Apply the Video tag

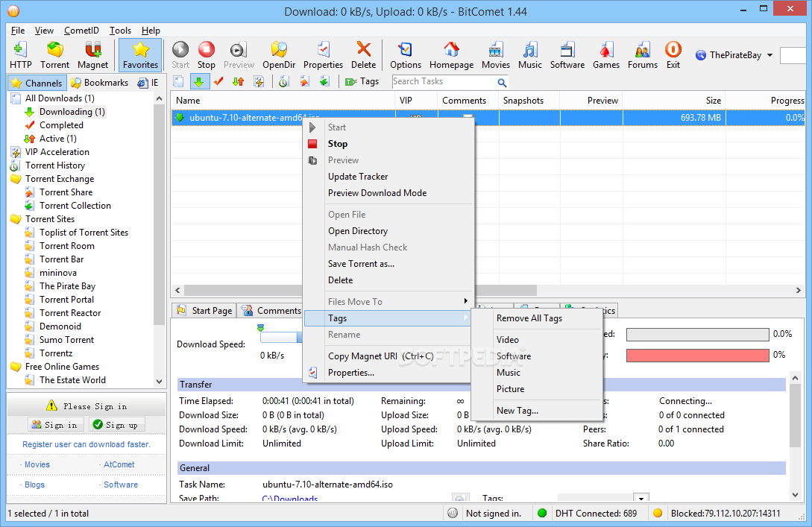[537, 340]
